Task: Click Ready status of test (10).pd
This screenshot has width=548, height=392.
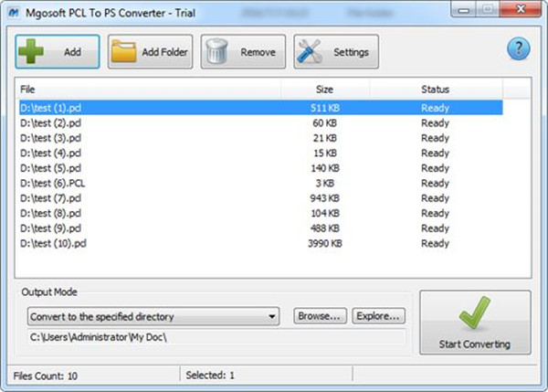Action: pyautogui.click(x=435, y=243)
